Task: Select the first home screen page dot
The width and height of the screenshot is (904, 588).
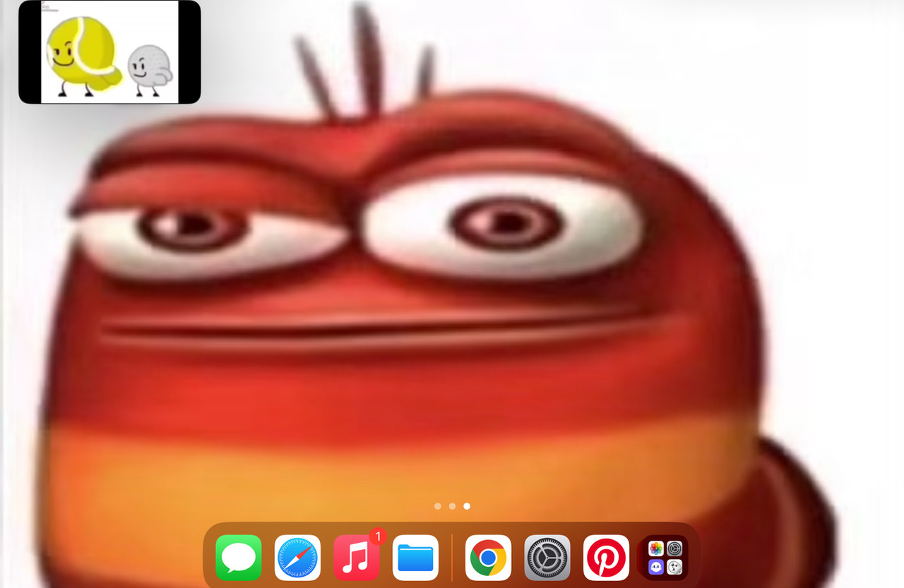Action: pos(438,506)
